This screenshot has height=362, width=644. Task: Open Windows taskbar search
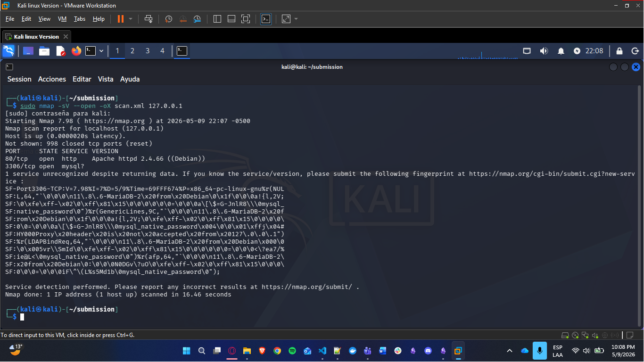click(x=202, y=351)
